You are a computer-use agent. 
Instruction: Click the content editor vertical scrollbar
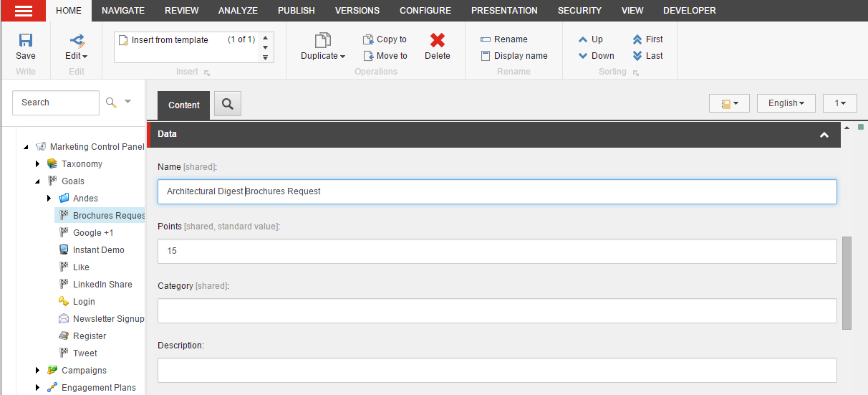pos(847,282)
